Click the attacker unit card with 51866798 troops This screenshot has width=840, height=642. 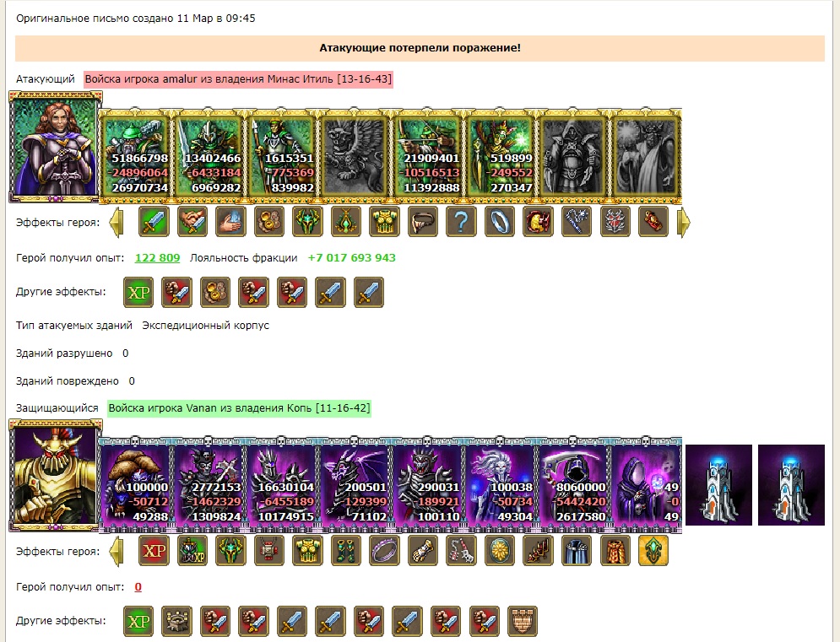pyautogui.click(x=135, y=156)
